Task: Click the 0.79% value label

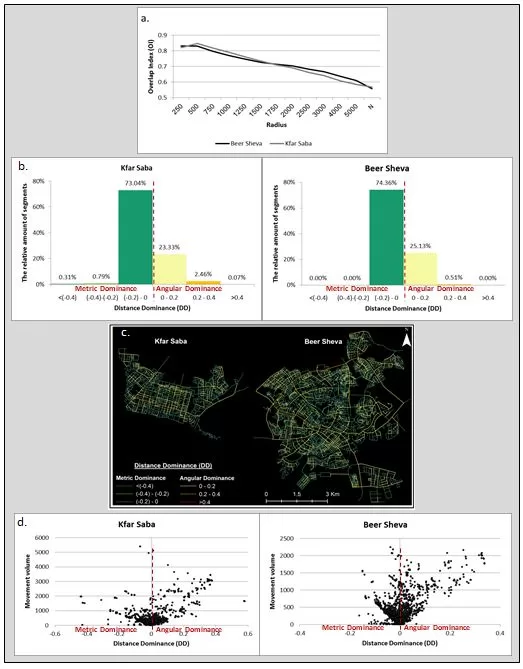Action: (101, 276)
